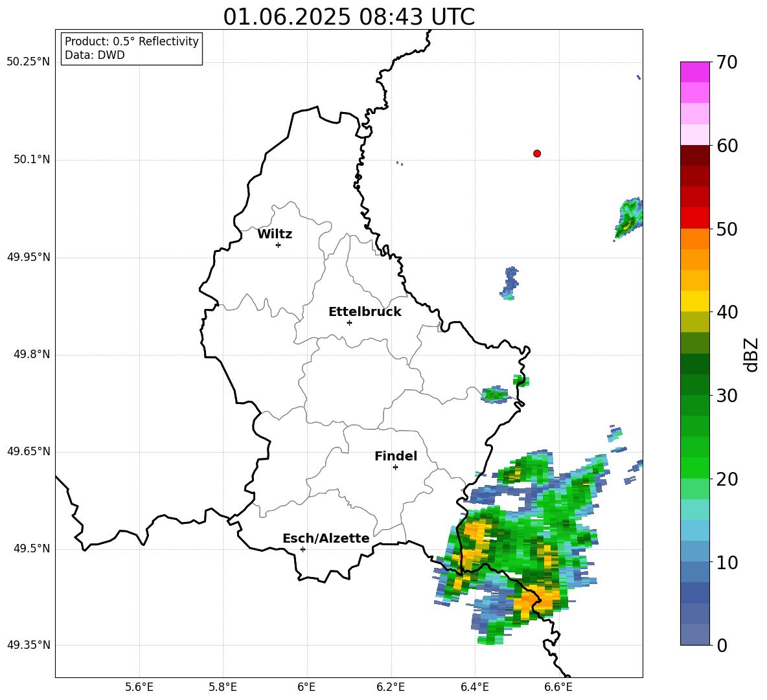Click the title '01.06.2025 08:43 UTC'
This screenshot has width=767, height=700.
click(349, 17)
